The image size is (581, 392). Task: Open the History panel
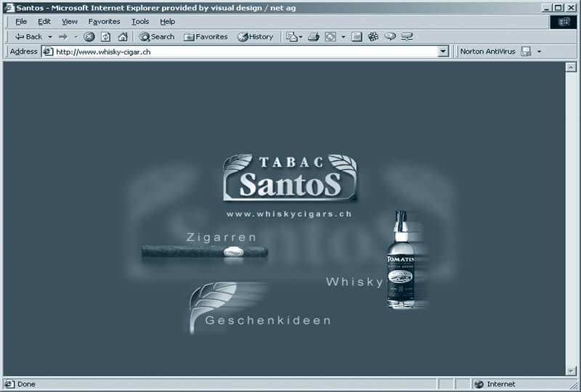[255, 36]
